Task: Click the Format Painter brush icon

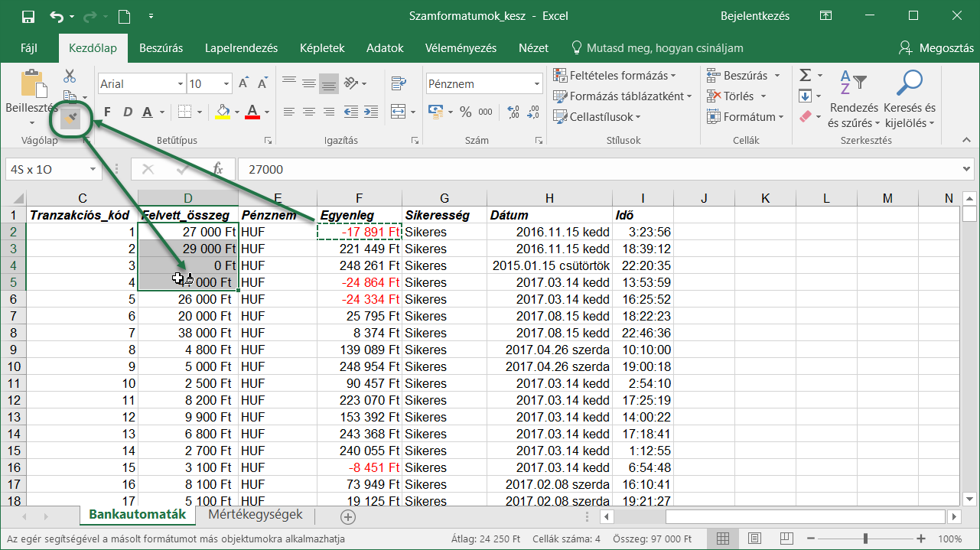Action: point(70,119)
